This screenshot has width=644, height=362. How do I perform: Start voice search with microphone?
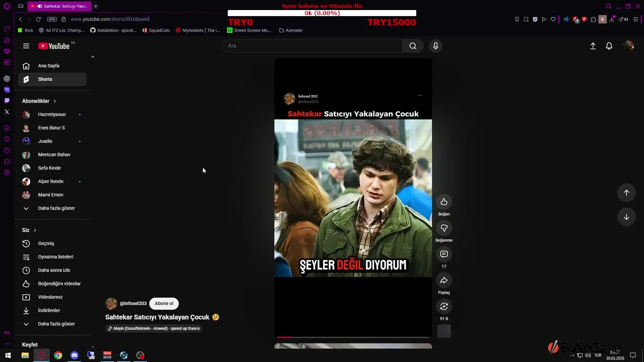coord(436,46)
